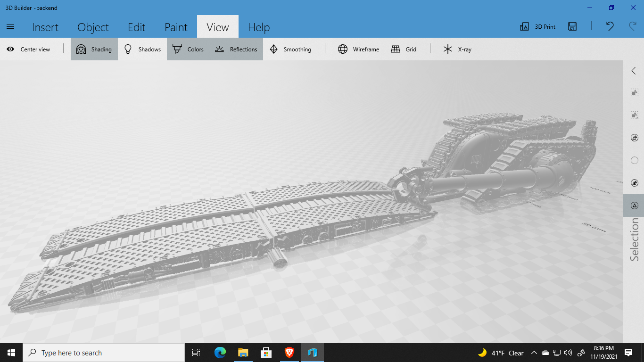This screenshot has width=644, height=362.
Task: Open the clock showing 8:36 PM
Action: pyautogui.click(x=603, y=353)
